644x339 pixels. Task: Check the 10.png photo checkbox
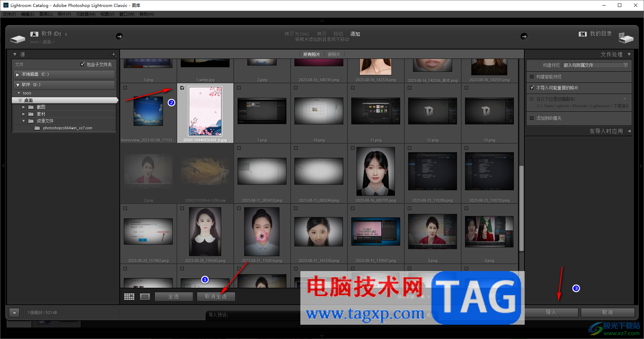(296, 88)
